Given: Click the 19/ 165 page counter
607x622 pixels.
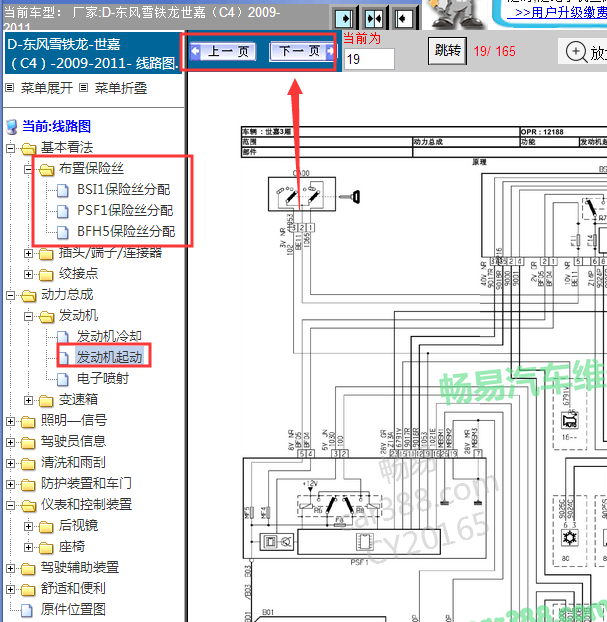Looking at the screenshot, I should [494, 51].
